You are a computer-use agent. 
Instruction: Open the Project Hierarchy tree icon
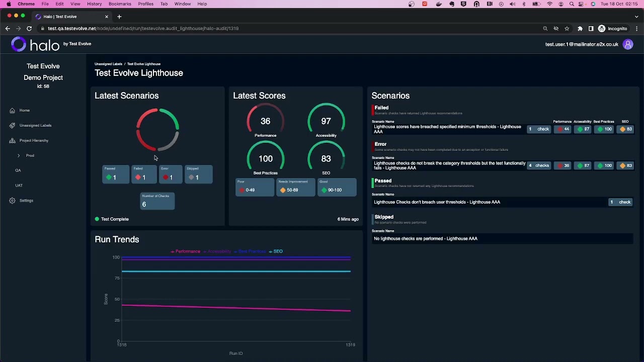12,141
